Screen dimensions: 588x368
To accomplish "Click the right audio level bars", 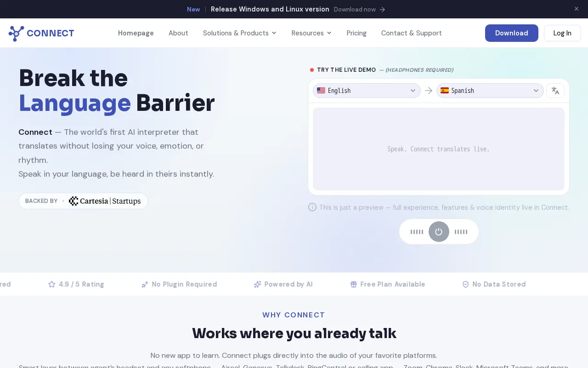I will coord(461,232).
